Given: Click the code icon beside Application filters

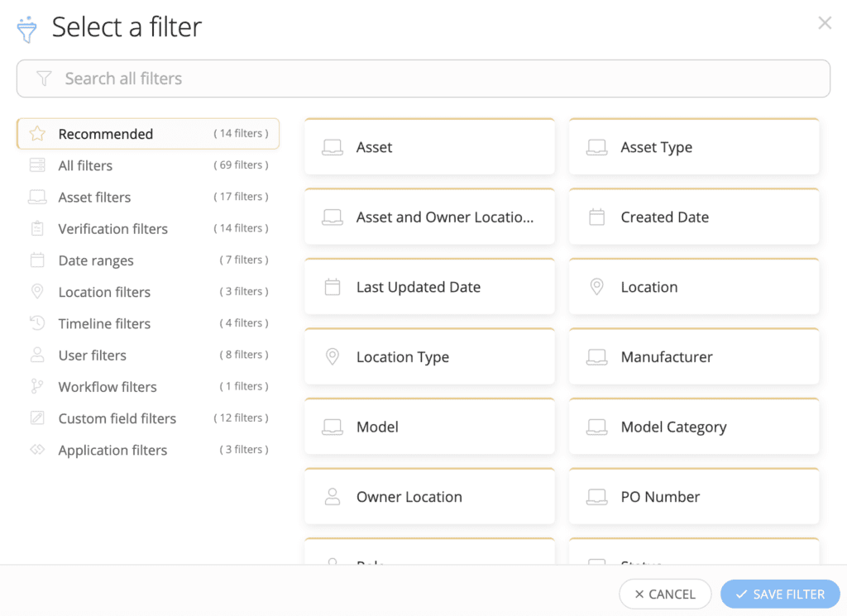Looking at the screenshot, I should point(37,450).
